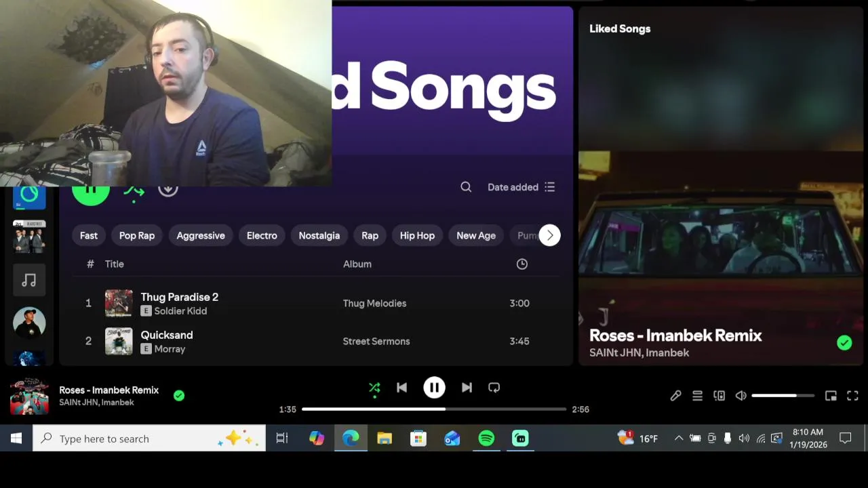
Task: Toggle liked checkmark in bottom player bar
Action: click(179, 396)
